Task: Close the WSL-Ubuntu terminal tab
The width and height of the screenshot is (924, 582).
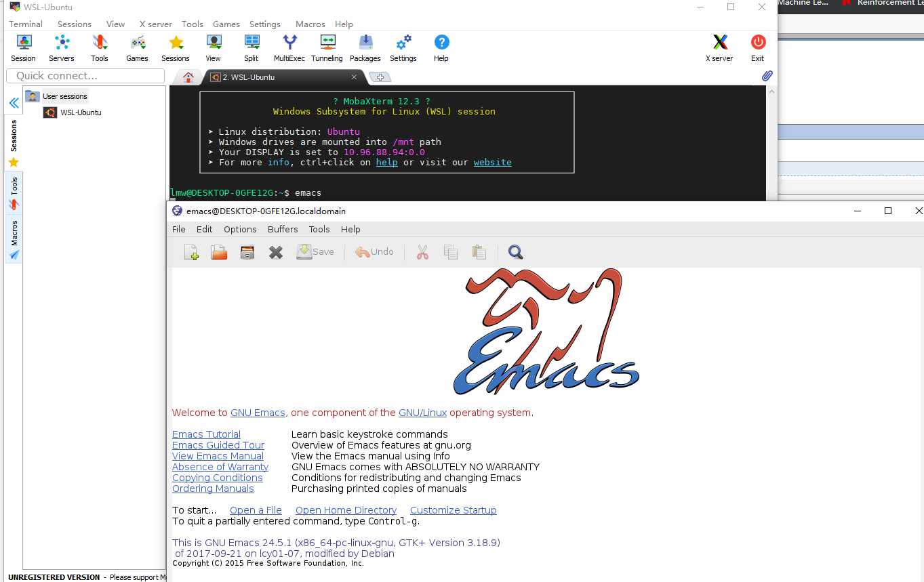Action: (x=354, y=77)
